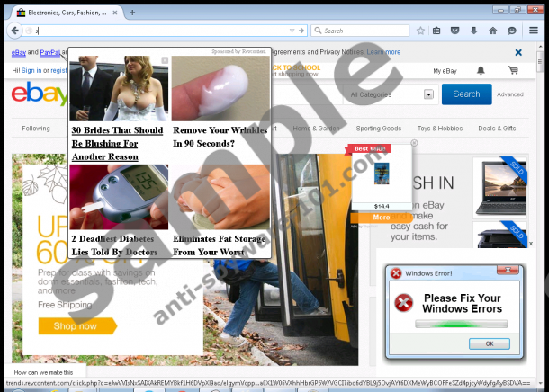Open the downloads arrow icon
Image resolution: width=549 pixels, height=392 pixels.
pyautogui.click(x=474, y=31)
